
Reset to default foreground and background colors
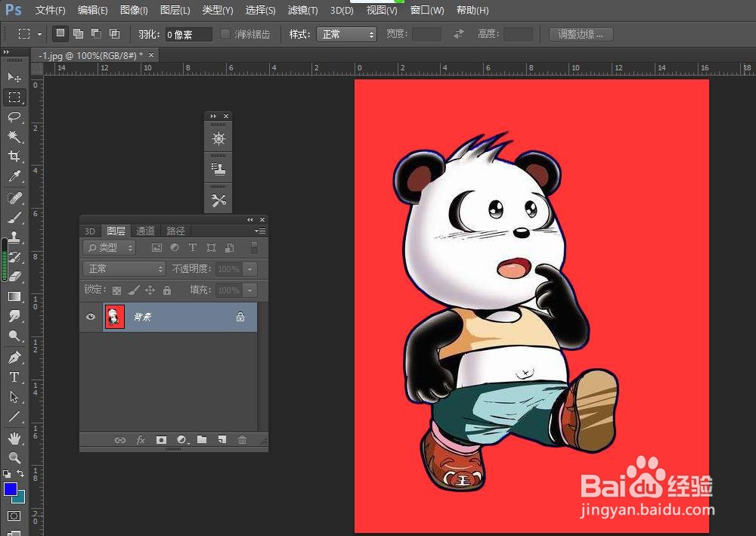[6, 474]
